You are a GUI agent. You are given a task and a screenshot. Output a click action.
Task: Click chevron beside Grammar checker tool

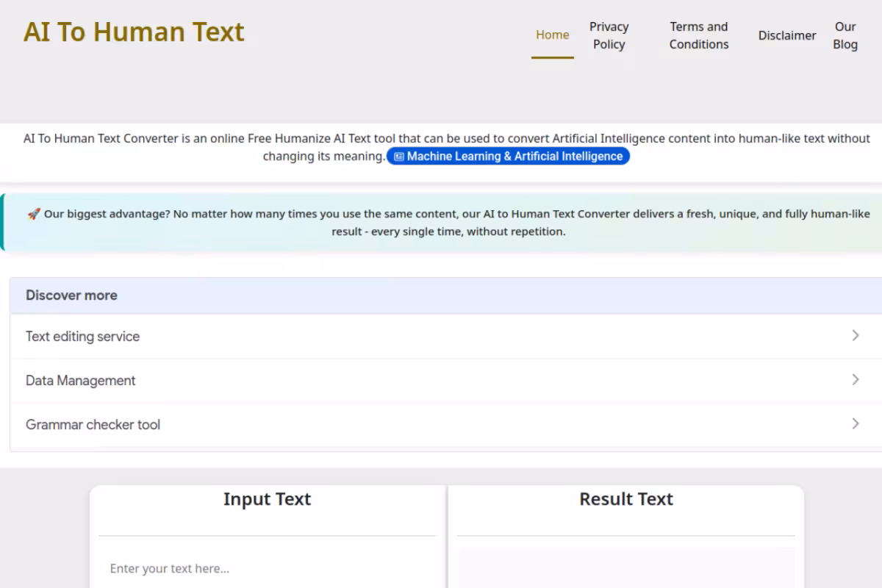(x=856, y=424)
